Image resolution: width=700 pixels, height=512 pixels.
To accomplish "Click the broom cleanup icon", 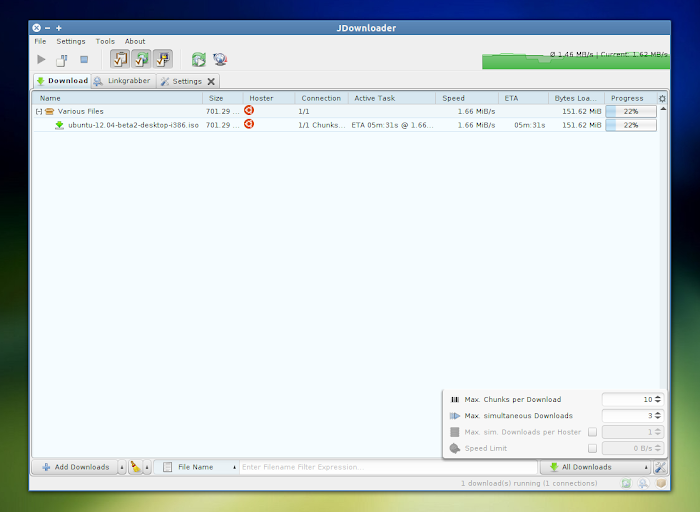I will coord(135,467).
